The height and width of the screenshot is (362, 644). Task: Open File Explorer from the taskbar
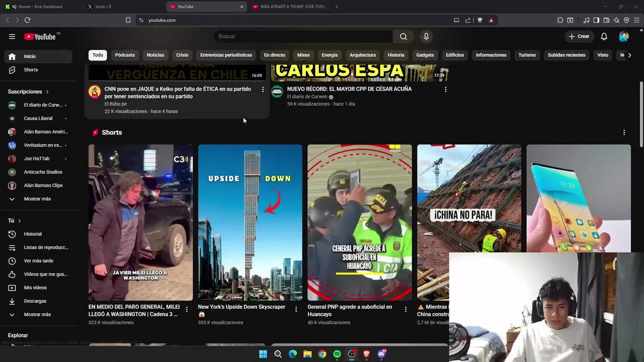point(307,354)
